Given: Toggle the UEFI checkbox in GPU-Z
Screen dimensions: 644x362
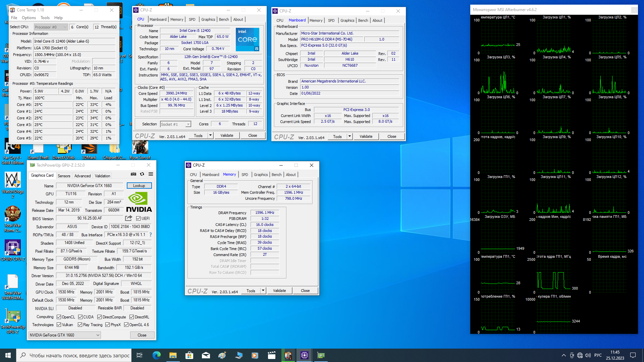Looking at the screenshot, I should click(x=139, y=219).
